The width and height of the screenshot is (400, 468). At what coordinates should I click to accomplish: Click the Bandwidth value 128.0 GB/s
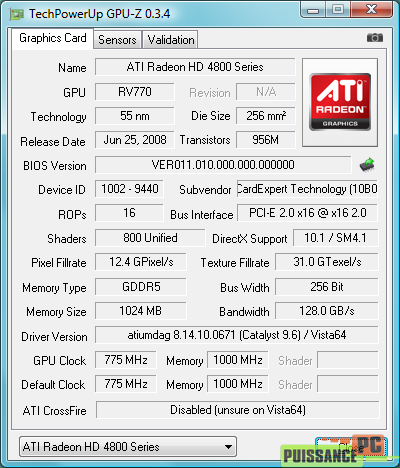[327, 311]
